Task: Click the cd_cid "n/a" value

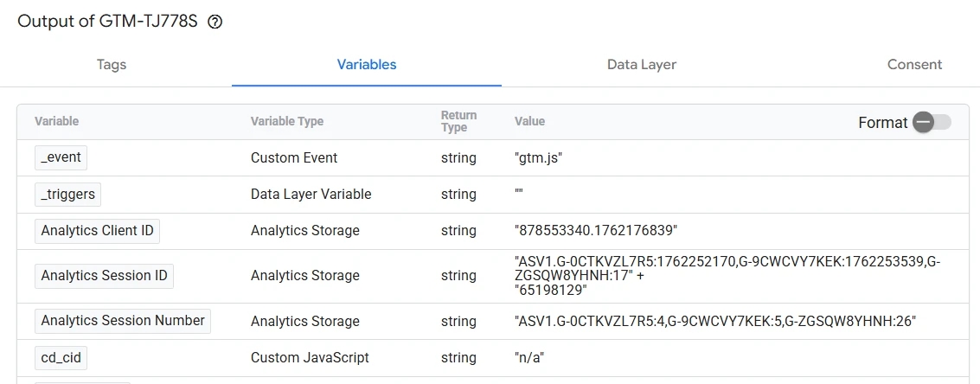Action: coord(529,358)
